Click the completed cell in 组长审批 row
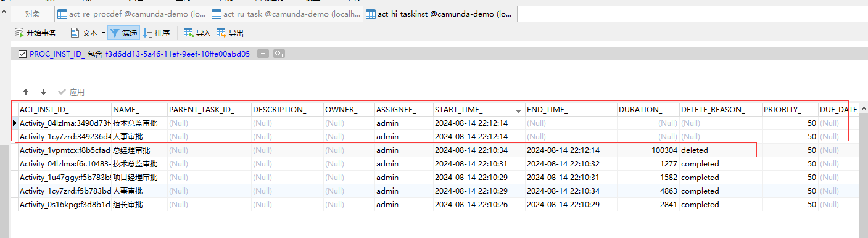Image resolution: width=868 pixels, height=238 pixels. pyautogui.click(x=721, y=205)
